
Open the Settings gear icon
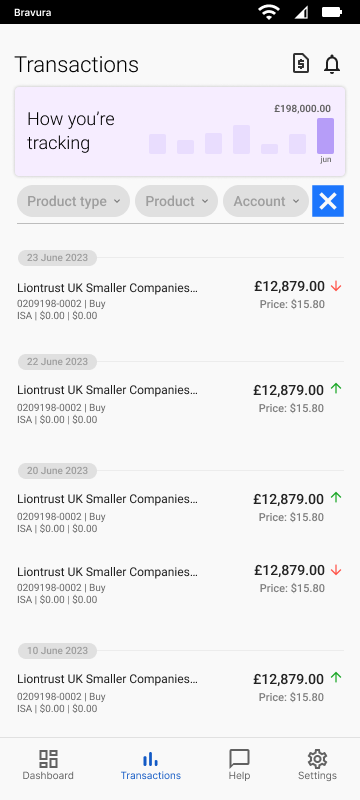317,759
